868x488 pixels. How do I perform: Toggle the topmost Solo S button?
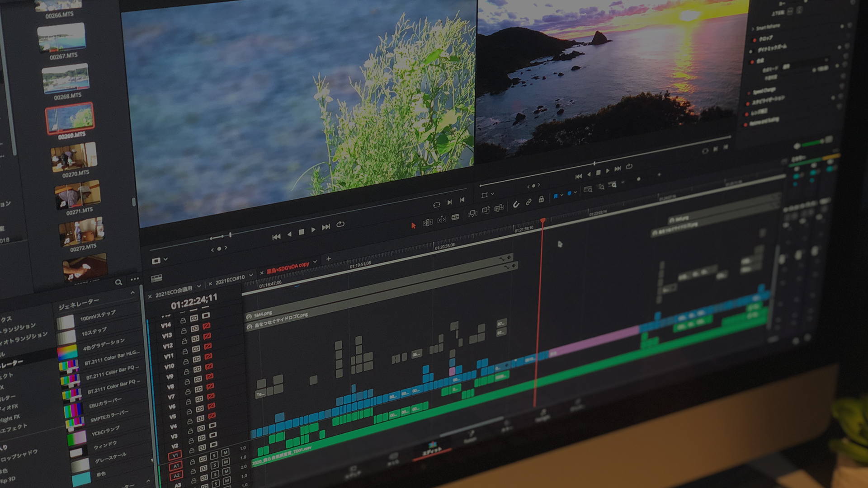pyautogui.click(x=214, y=455)
